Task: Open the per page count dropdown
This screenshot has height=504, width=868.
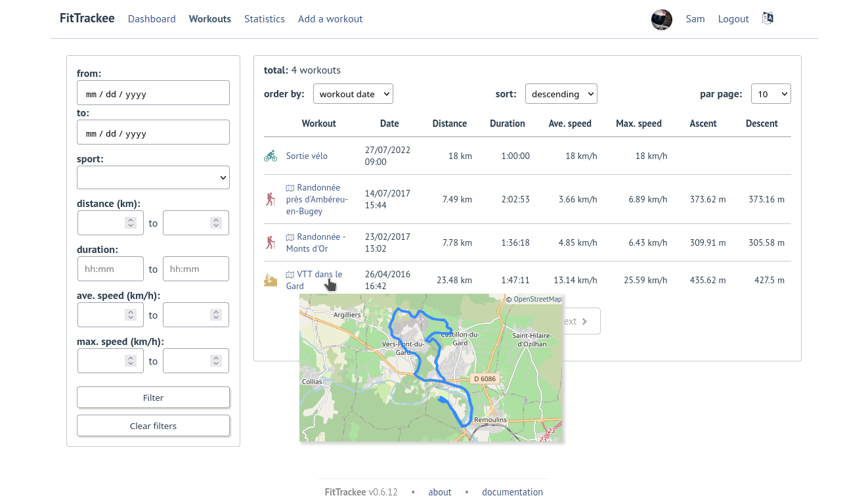Action: point(770,94)
